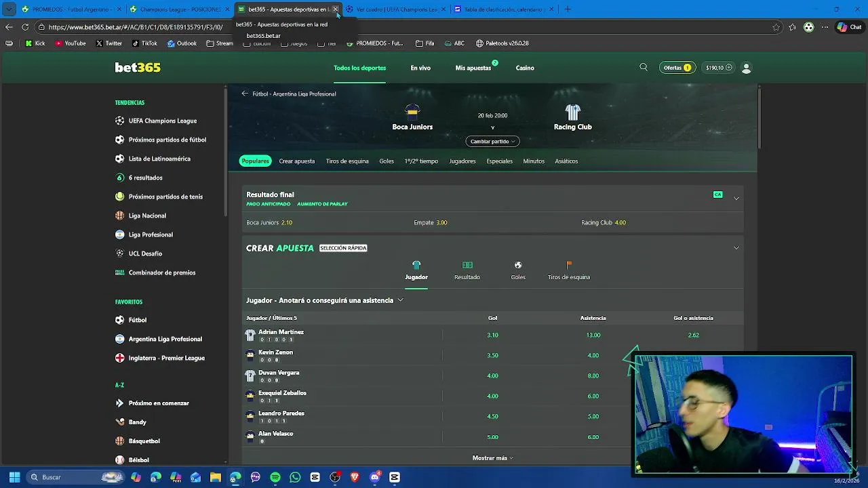This screenshot has width=868, height=488.
Task: Open Discord from the taskbar
Action: 375,477
